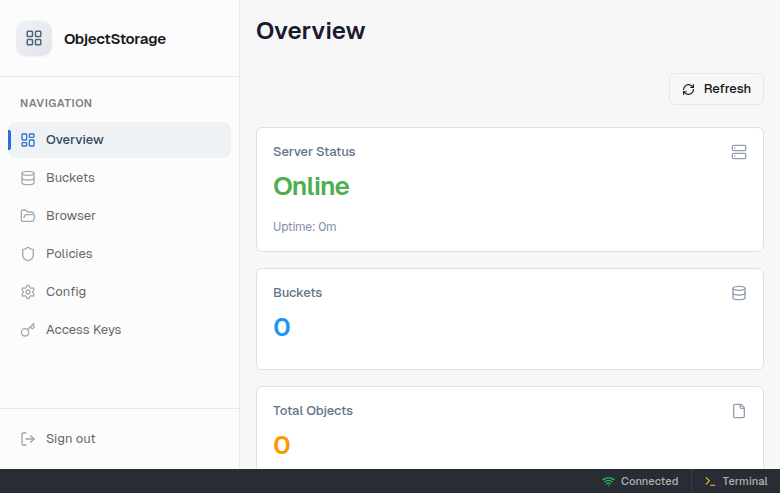The height and width of the screenshot is (493, 780).
Task: Click the file icon in Total Objects card
Action: (739, 411)
